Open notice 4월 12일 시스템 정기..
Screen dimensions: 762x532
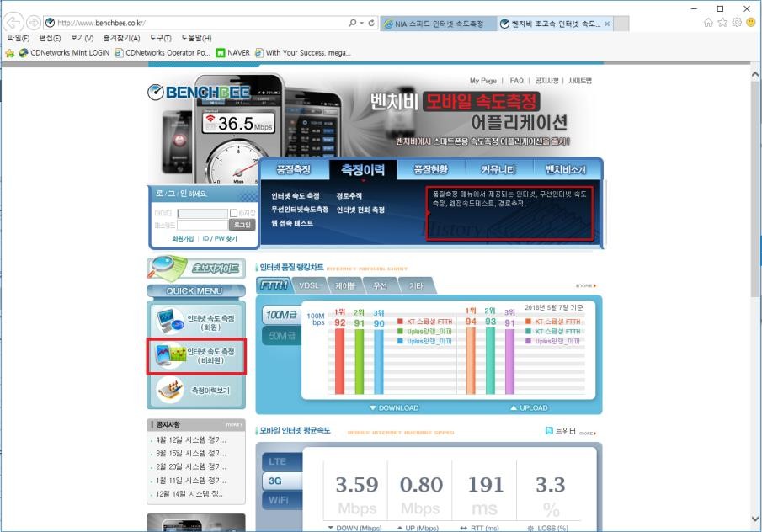(191, 439)
